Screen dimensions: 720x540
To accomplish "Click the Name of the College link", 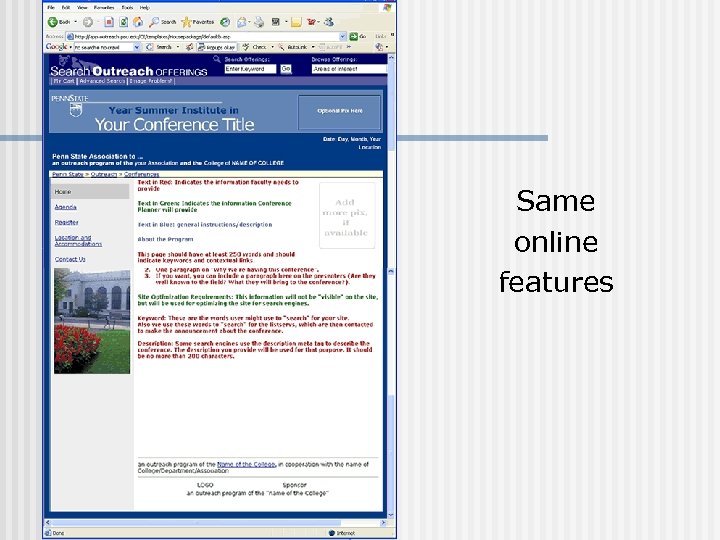I will [x=246, y=464].
